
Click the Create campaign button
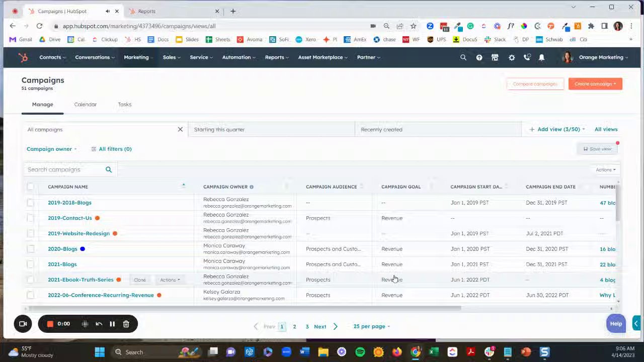(x=595, y=84)
